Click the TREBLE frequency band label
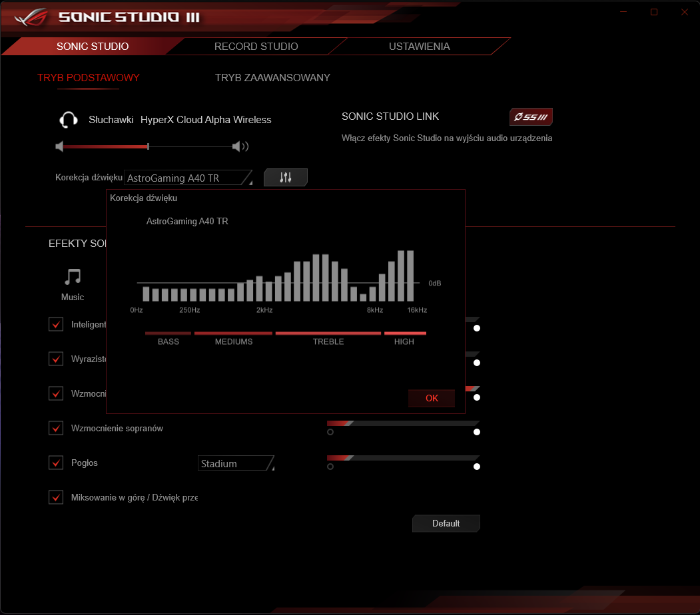The height and width of the screenshot is (615, 700). [328, 341]
